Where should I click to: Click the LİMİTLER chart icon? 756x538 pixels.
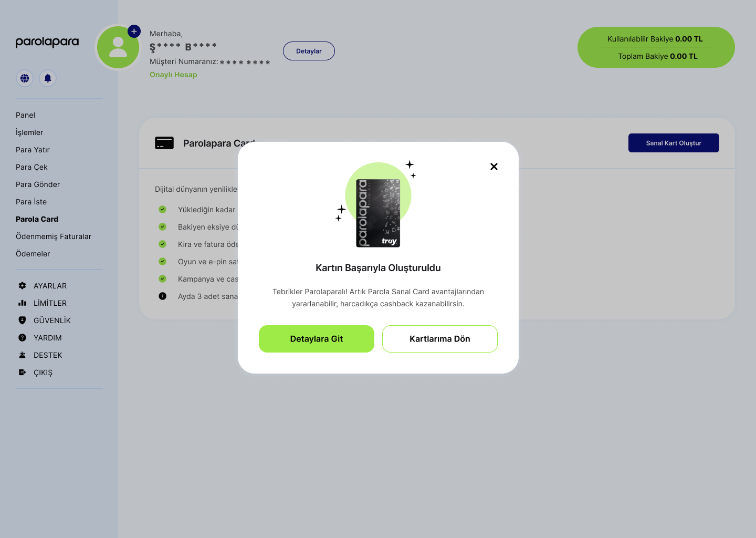pos(22,303)
